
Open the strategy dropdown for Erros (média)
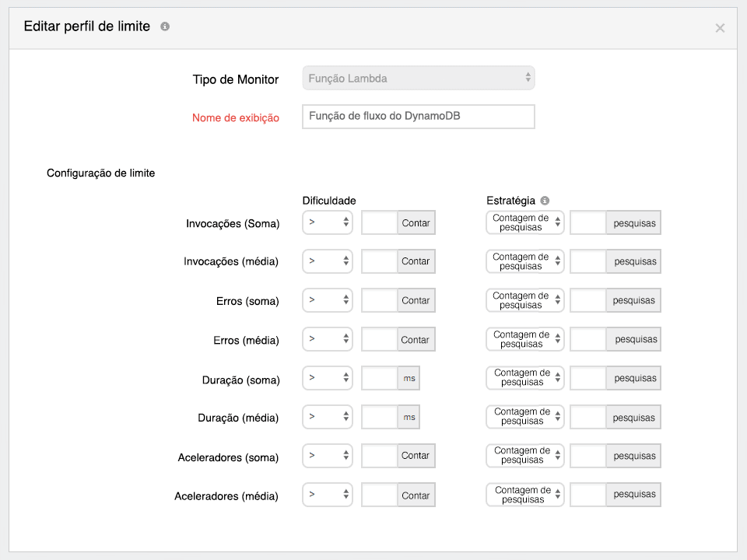tap(524, 339)
